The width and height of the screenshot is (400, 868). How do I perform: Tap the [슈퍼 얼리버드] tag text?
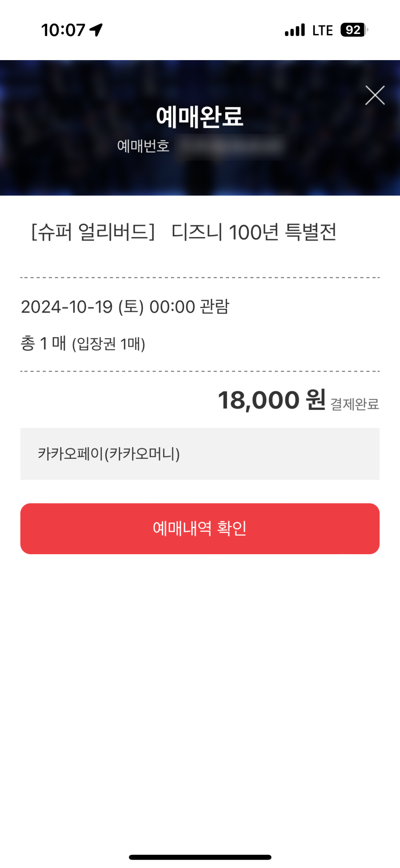tap(93, 232)
